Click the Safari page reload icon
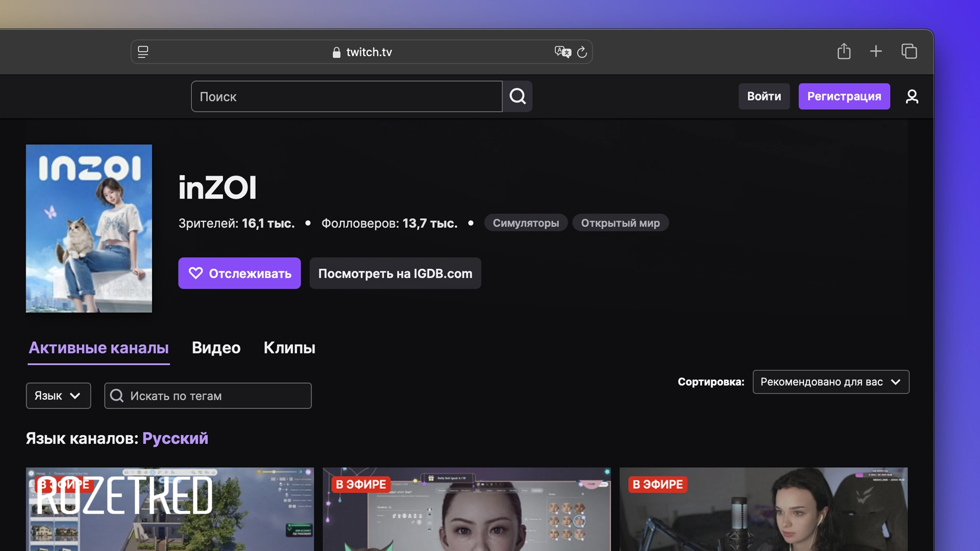The height and width of the screenshot is (551, 980). [x=582, y=52]
